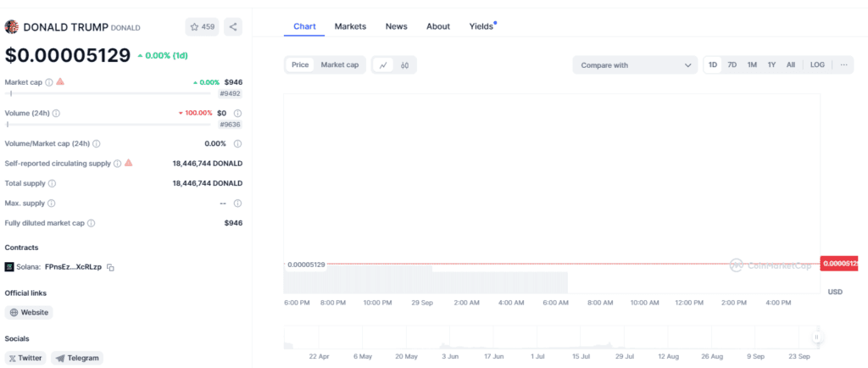The width and height of the screenshot is (868, 368).
Task: Open the News tab
Action: [397, 26]
